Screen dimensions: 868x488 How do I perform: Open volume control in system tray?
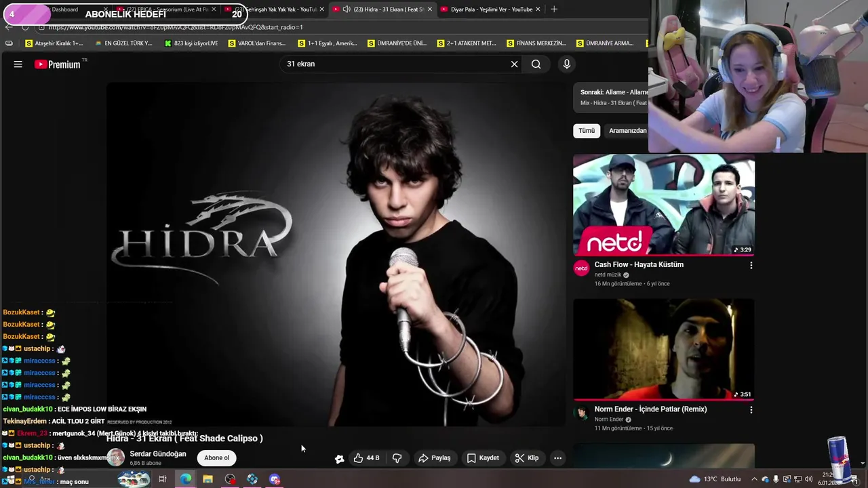point(808,479)
